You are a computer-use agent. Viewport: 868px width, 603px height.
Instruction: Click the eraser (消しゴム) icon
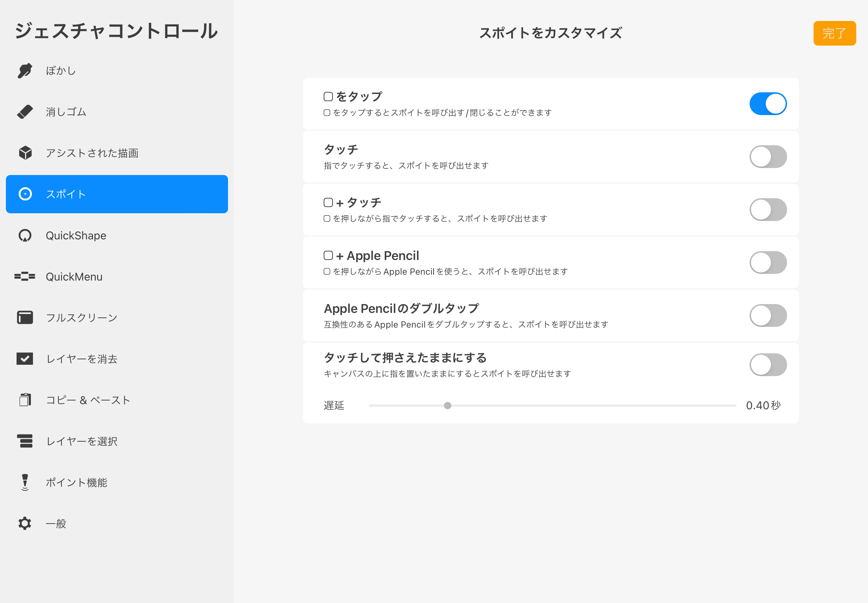tap(25, 112)
